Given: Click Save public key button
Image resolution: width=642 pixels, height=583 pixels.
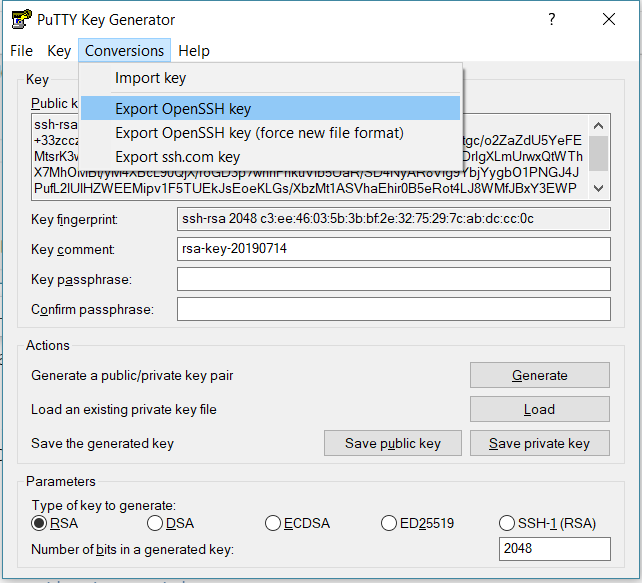Looking at the screenshot, I should pyautogui.click(x=393, y=443).
